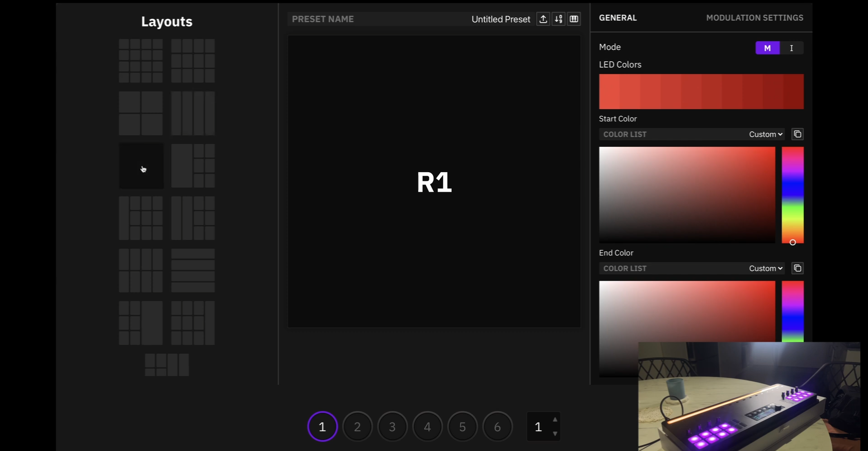Click the webcam video thumbnail of the controller
868x451 pixels.
[x=749, y=397]
